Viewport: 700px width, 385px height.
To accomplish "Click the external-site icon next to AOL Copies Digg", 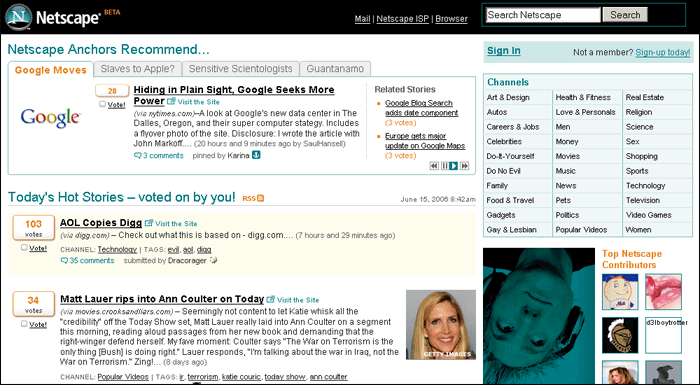I will [x=149, y=223].
